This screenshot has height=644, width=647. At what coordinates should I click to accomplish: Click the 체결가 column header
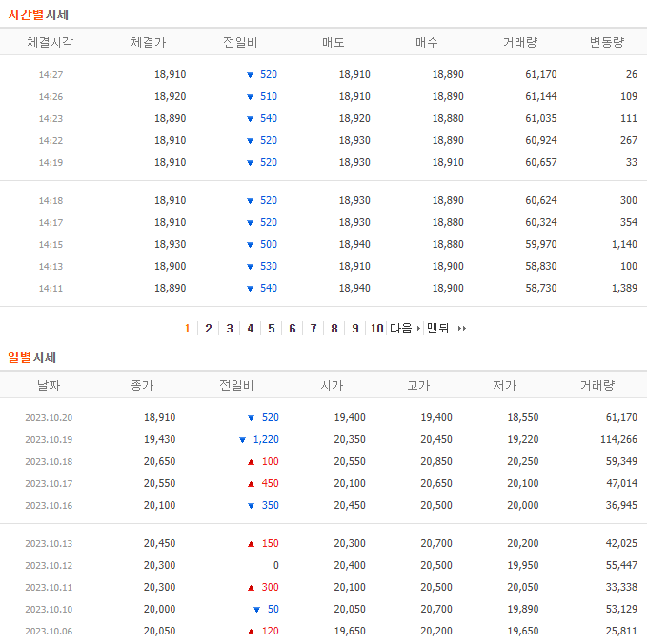(x=148, y=42)
